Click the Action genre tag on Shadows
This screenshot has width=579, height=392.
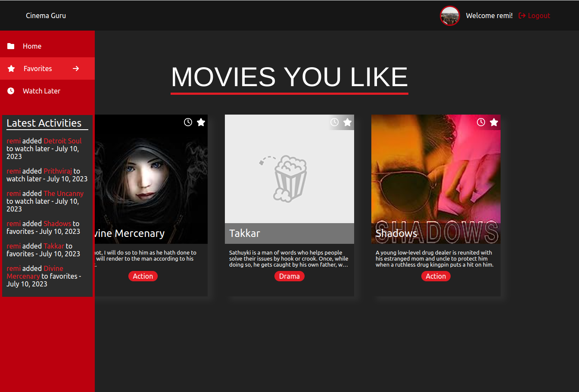[x=436, y=276]
